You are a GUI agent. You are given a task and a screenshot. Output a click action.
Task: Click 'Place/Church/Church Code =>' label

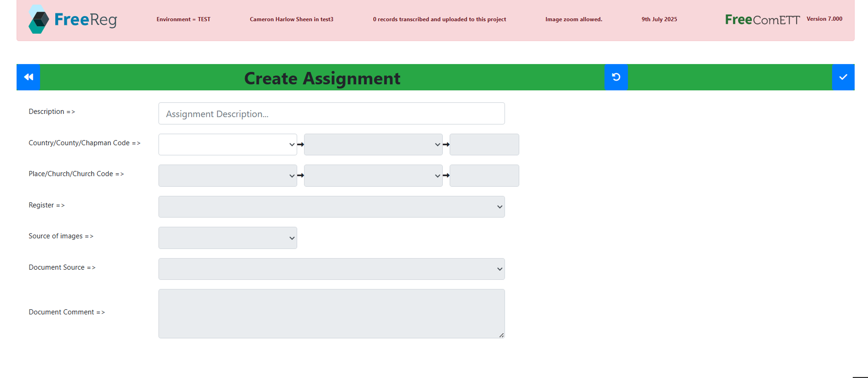point(76,174)
